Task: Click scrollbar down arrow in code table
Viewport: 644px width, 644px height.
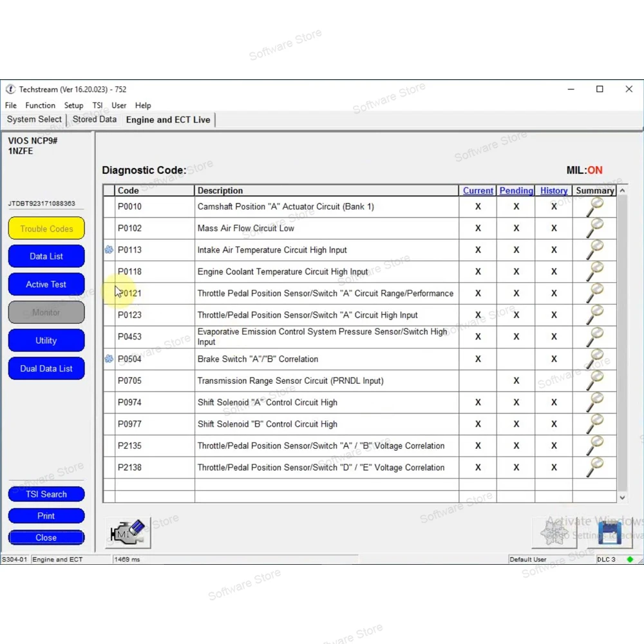Action: (622, 497)
